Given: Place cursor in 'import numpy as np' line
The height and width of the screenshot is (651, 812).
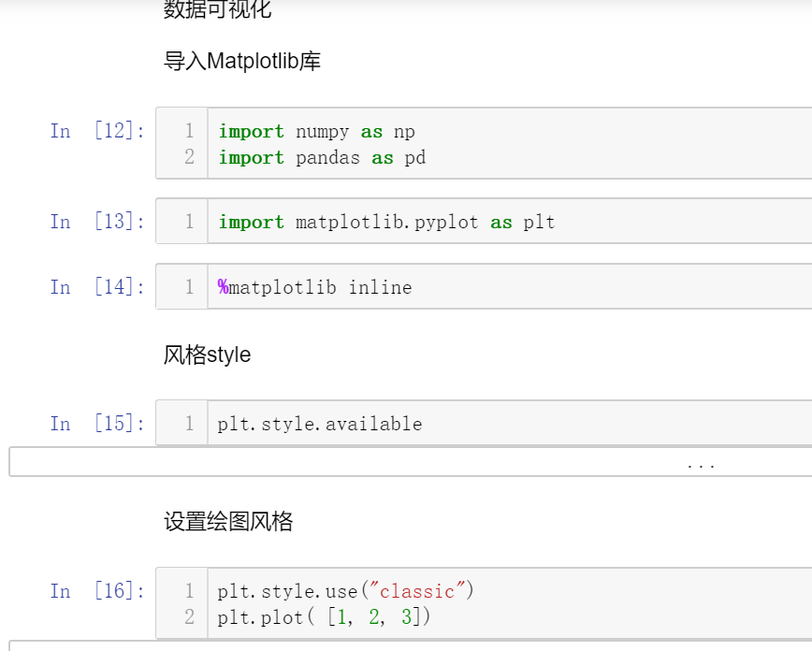Looking at the screenshot, I should point(316,132).
